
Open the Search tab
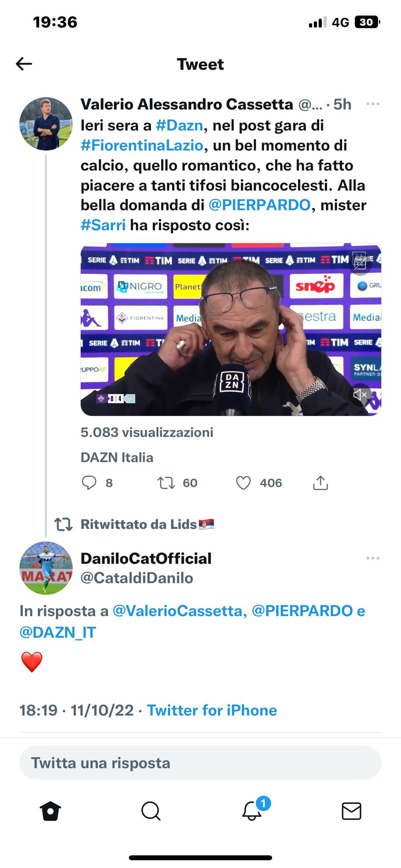(x=150, y=811)
